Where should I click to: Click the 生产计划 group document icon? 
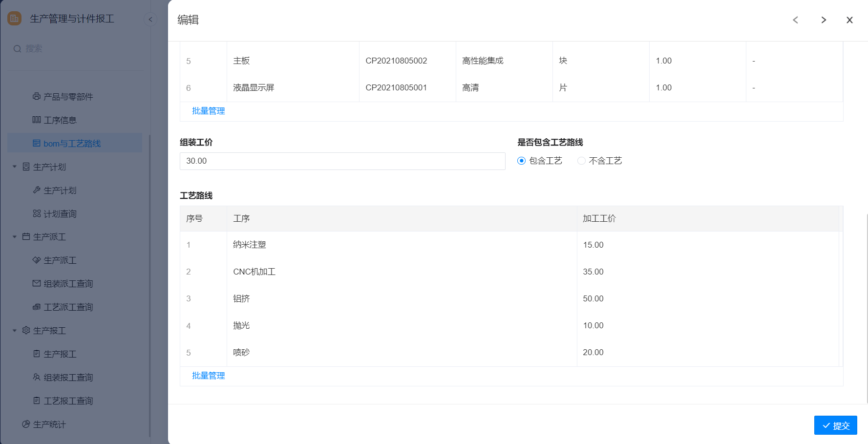click(x=26, y=167)
